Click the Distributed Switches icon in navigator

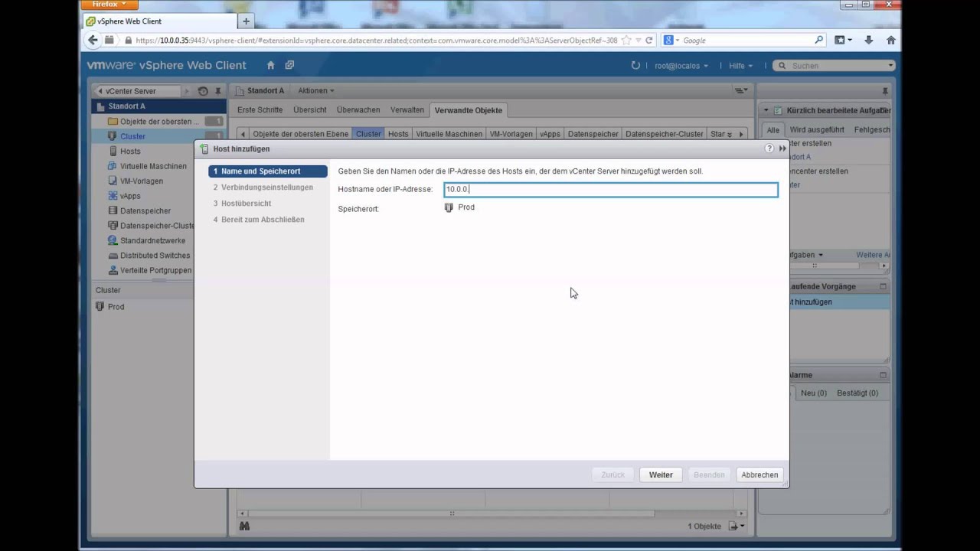tap(113, 256)
